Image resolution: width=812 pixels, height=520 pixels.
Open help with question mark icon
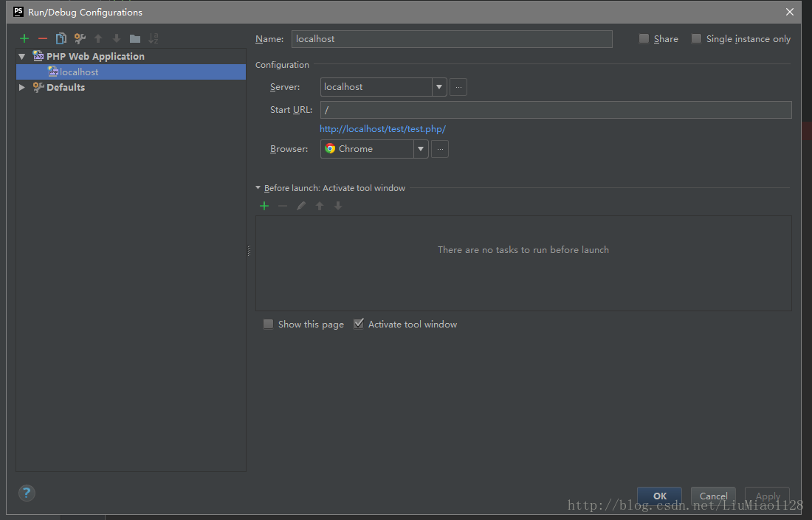tap(27, 493)
